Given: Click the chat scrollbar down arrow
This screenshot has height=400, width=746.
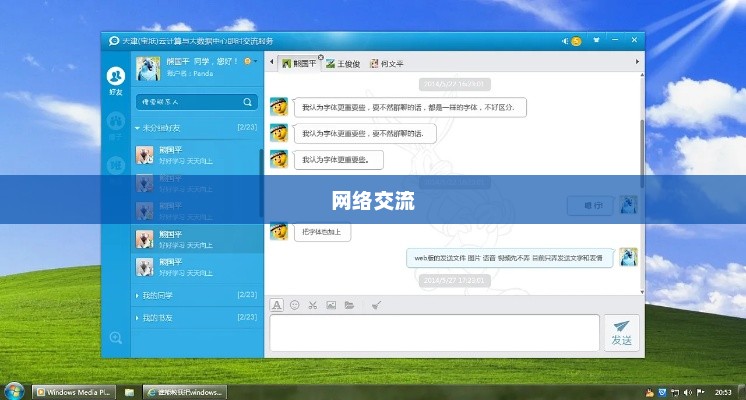Looking at the screenshot, I should tap(642, 292).
